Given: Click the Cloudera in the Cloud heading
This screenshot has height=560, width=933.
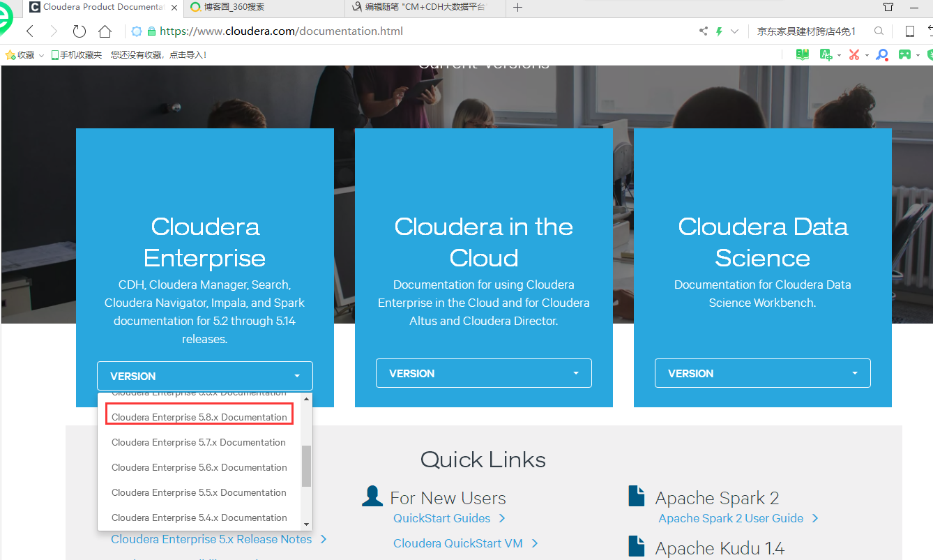Looking at the screenshot, I should (x=484, y=242).
